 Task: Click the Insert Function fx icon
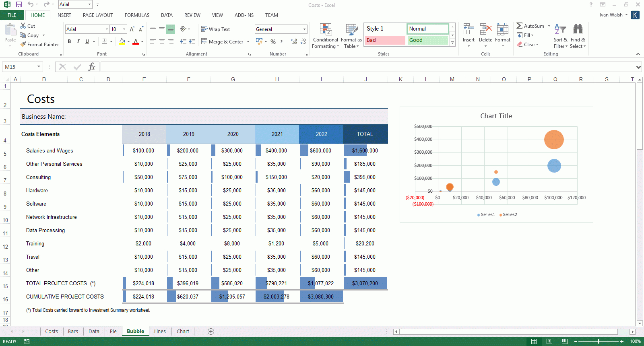[x=92, y=67]
